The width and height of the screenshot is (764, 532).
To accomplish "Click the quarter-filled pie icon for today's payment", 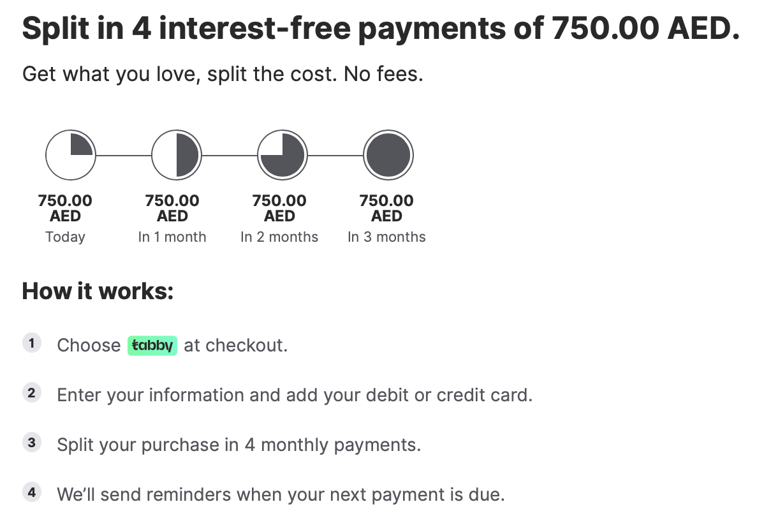I will pos(70,155).
